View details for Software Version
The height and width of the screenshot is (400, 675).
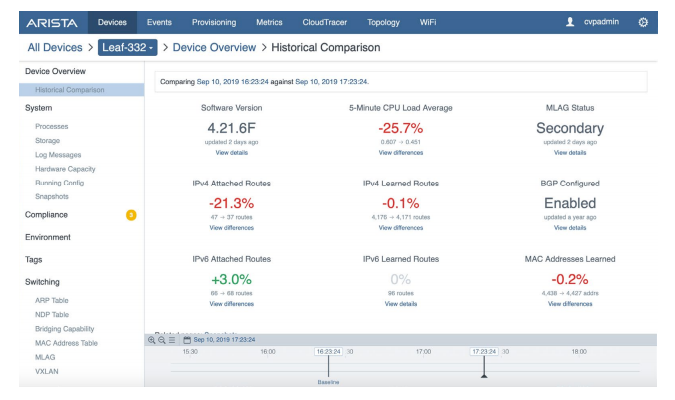click(x=232, y=152)
